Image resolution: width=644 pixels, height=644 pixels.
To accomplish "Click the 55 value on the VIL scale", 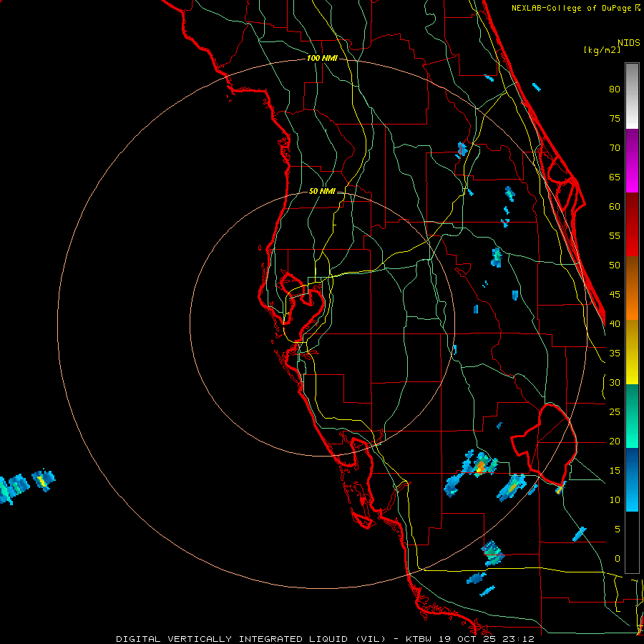I will point(615,236).
